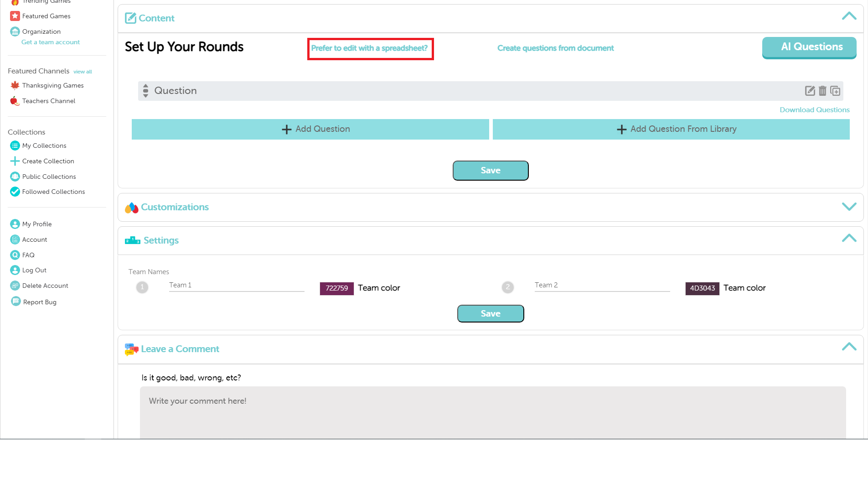Go to Public Collections menu item
Screen dimensions: 868x489
coord(49,177)
